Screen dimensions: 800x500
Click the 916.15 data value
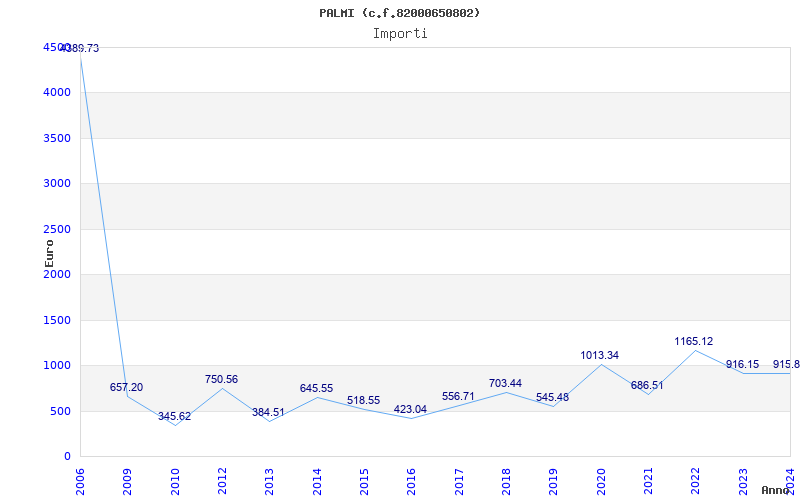[742, 365]
